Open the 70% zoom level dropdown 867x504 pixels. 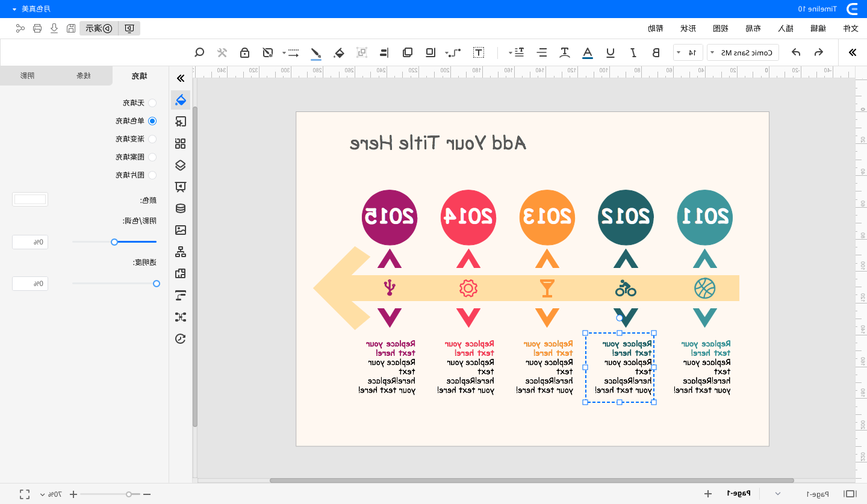[51, 494]
